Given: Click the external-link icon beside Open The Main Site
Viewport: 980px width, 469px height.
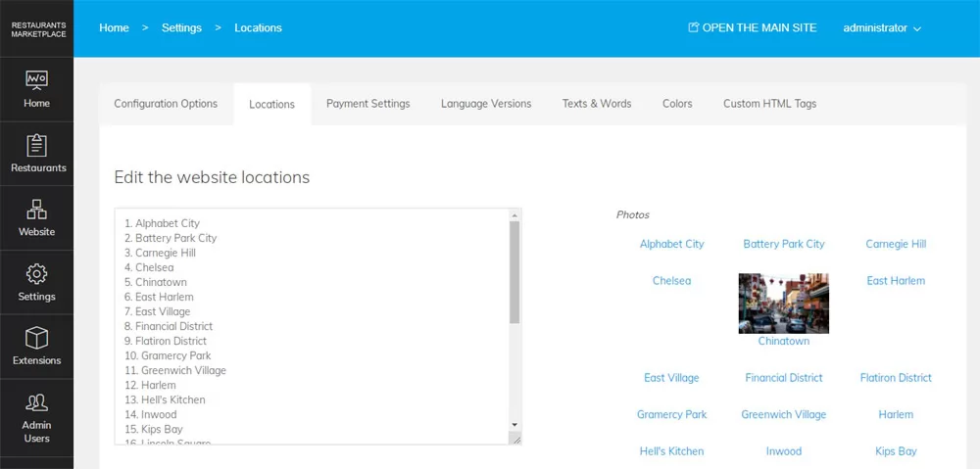Looking at the screenshot, I should (x=693, y=27).
